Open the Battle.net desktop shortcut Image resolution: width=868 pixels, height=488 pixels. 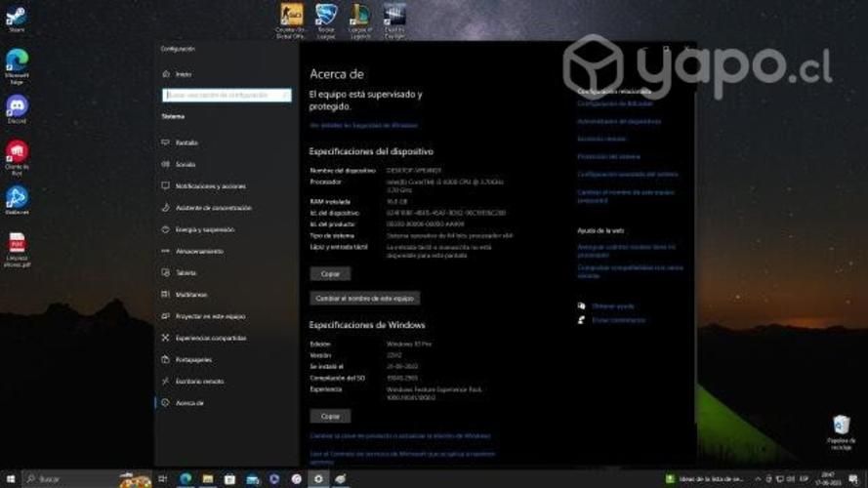[17, 200]
